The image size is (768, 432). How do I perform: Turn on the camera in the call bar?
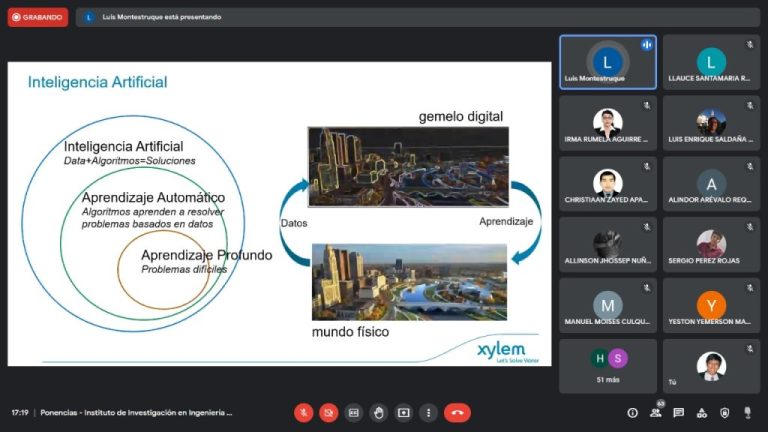(x=328, y=412)
